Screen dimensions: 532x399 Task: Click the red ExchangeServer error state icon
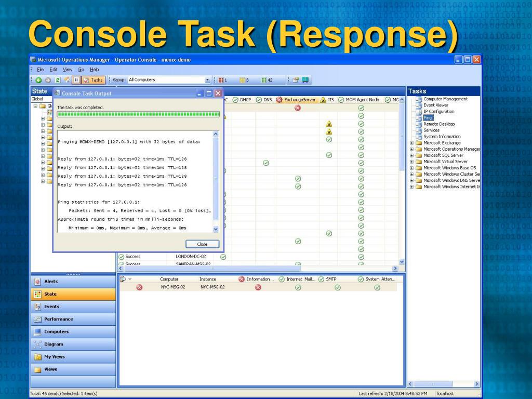[298, 108]
